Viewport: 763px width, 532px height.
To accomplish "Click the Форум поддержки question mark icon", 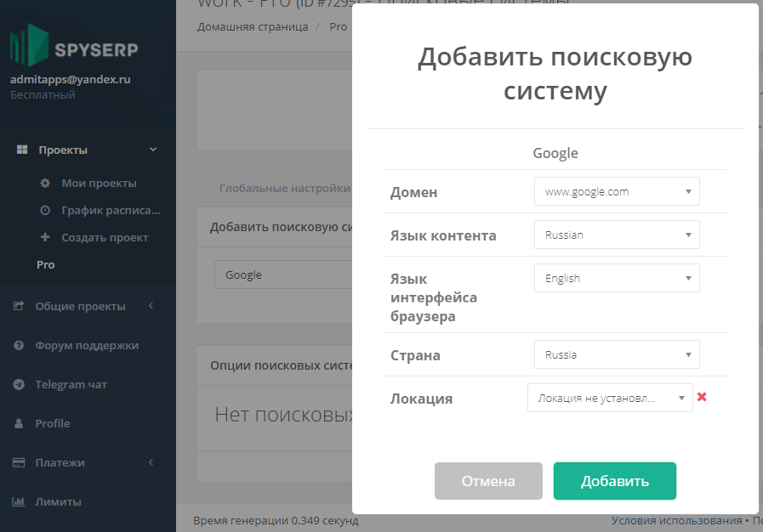I will coord(18,345).
